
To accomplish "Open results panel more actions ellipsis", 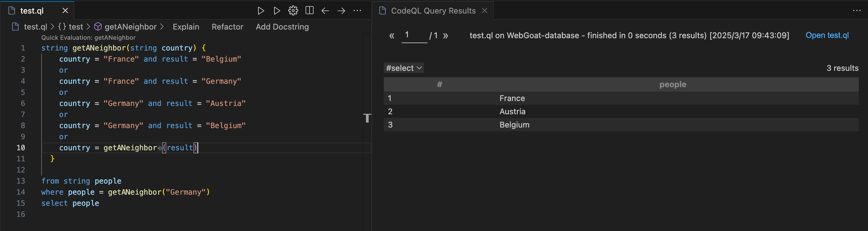I will coord(857,11).
